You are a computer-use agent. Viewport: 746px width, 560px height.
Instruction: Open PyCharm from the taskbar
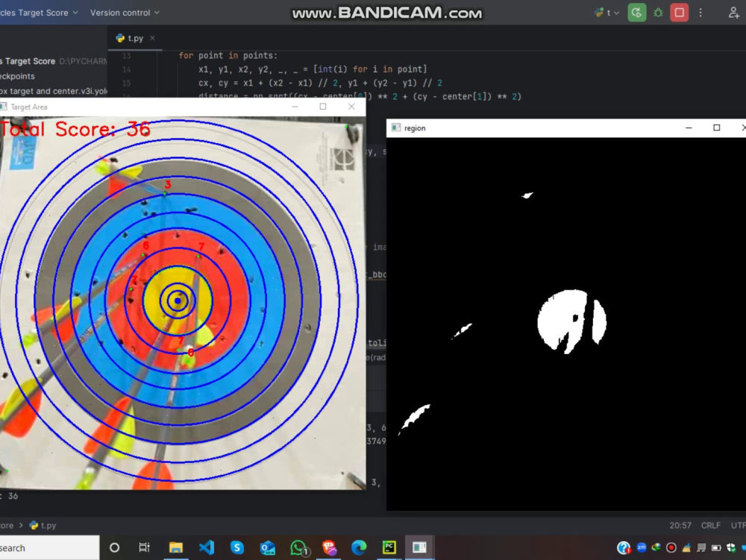pos(389,547)
